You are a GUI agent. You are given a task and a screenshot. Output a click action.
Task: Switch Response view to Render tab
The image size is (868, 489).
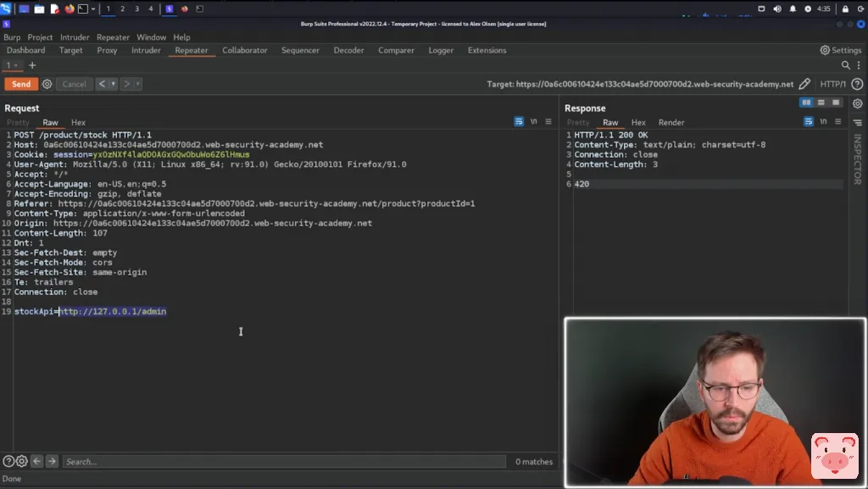pyautogui.click(x=671, y=123)
